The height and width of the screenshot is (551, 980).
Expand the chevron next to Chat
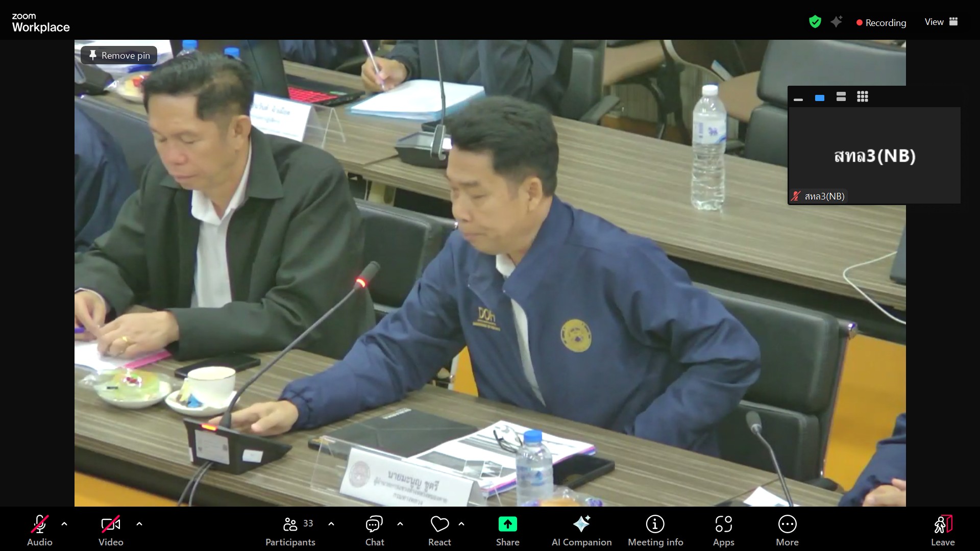[x=400, y=524]
